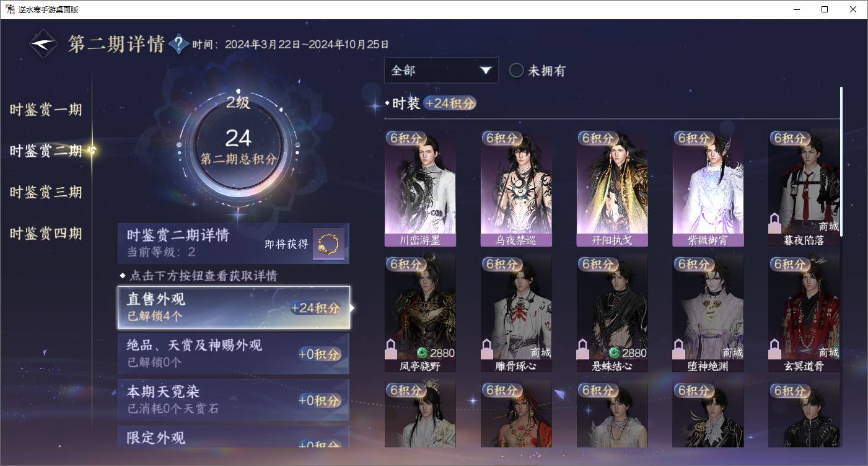Click the lock icon on 玄冥道骨

[774, 349]
